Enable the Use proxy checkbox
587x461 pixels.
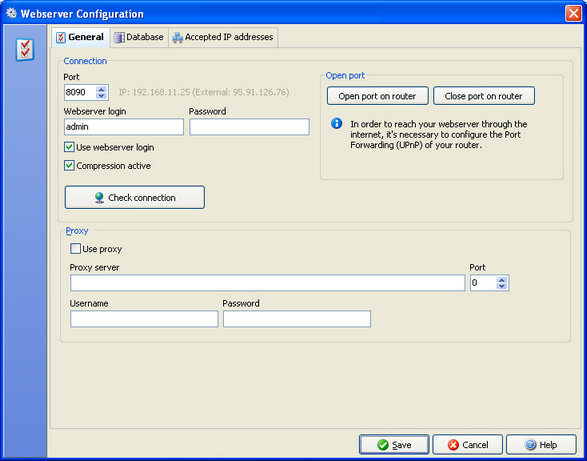[75, 249]
